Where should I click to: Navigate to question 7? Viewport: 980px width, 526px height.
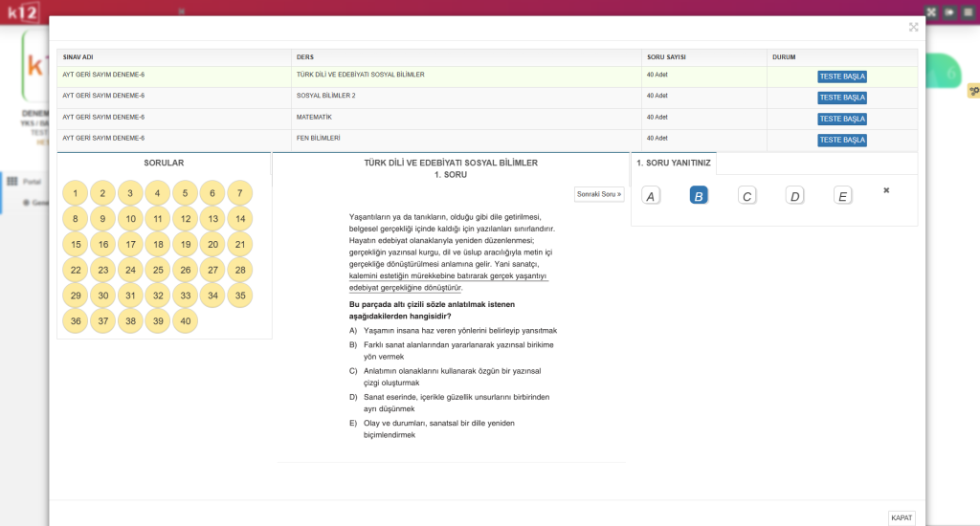coord(240,193)
